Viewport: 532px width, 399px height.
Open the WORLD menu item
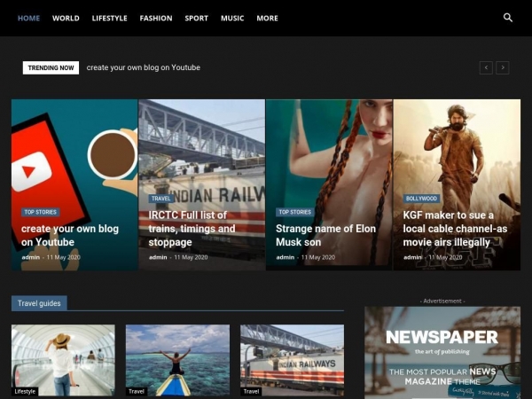tap(66, 19)
